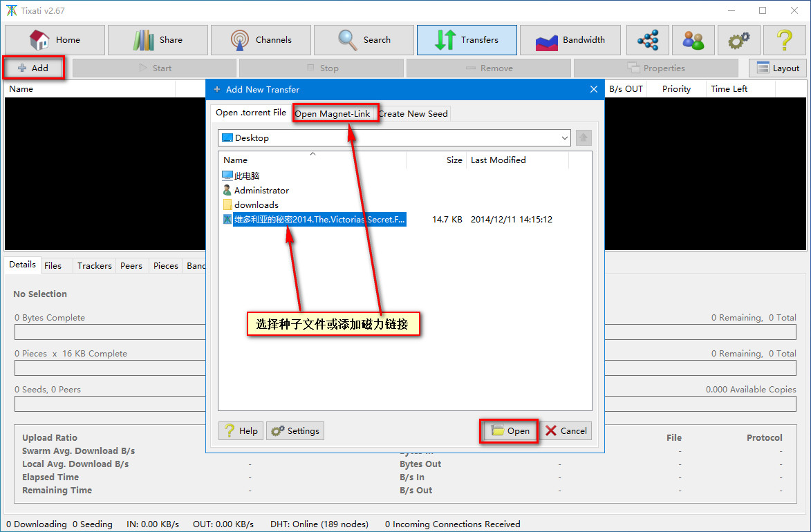
Task: Click the Time Left column header
Action: (740, 89)
